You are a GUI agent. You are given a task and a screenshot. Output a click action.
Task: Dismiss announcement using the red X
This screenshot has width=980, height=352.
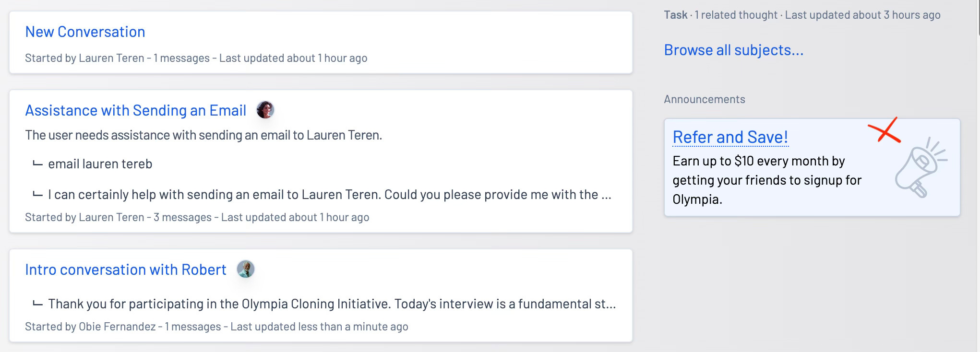[x=884, y=130]
